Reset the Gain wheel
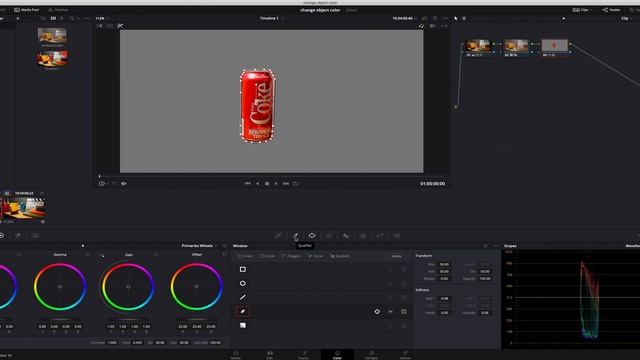The height and width of the screenshot is (360, 640). pos(156,255)
